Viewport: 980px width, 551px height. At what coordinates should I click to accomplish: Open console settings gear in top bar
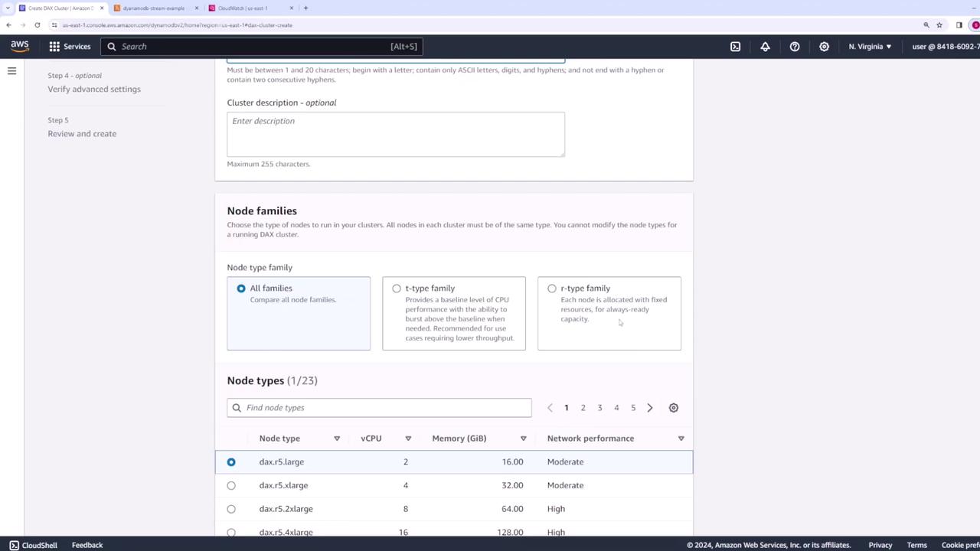click(x=824, y=47)
